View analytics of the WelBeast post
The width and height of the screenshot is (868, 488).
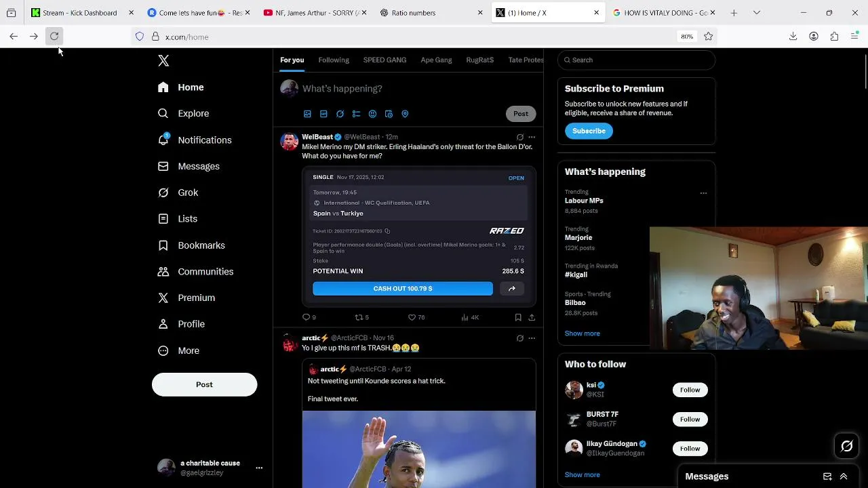[470, 317]
